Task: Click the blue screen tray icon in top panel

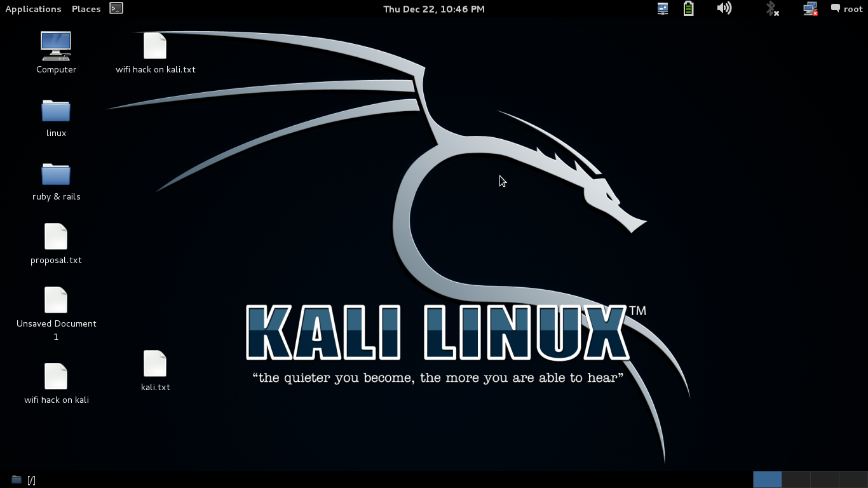Action: 663,8
